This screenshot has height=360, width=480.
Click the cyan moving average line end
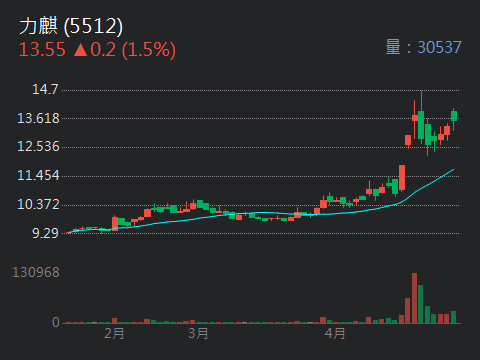(x=453, y=170)
